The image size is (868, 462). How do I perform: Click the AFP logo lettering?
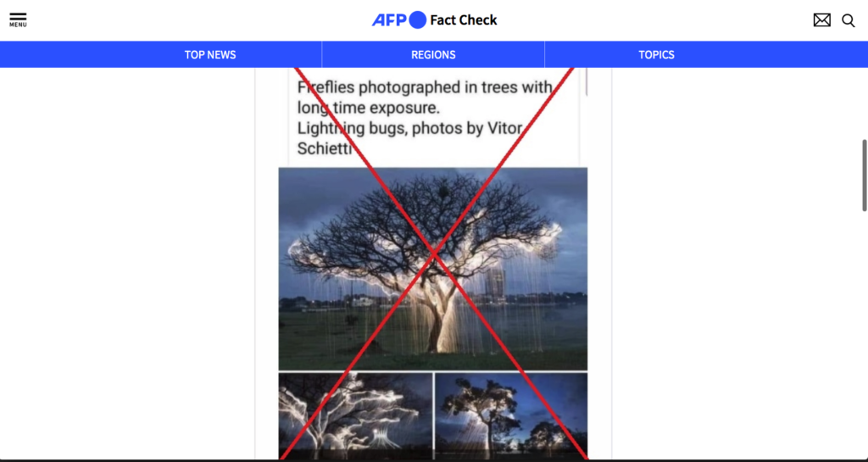click(x=389, y=20)
